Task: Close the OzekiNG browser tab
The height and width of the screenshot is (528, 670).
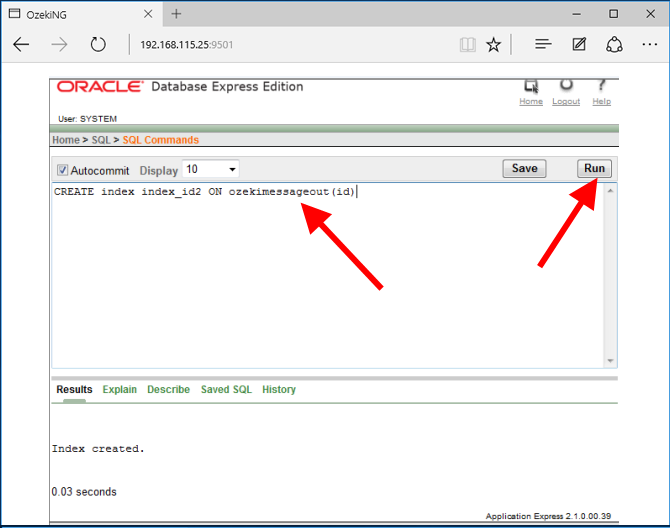Action: click(x=148, y=14)
